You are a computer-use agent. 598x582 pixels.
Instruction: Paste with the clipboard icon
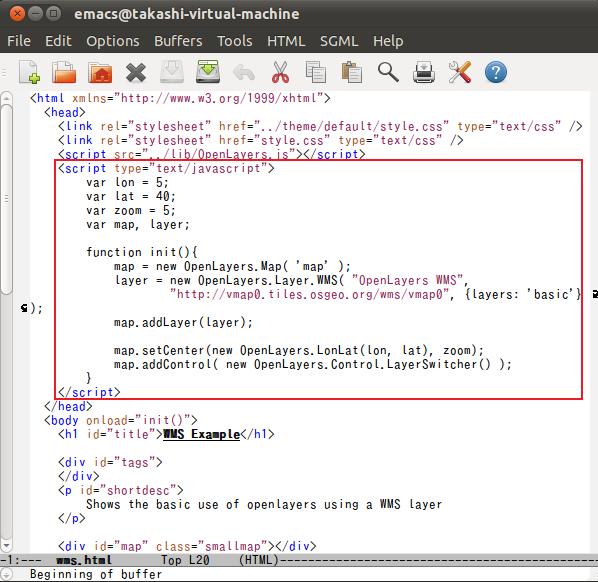point(352,72)
